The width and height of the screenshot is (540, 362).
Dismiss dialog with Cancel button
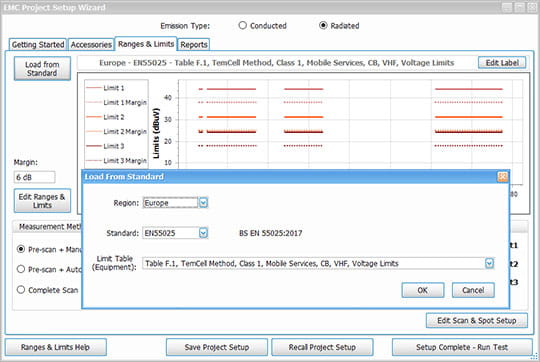473,290
